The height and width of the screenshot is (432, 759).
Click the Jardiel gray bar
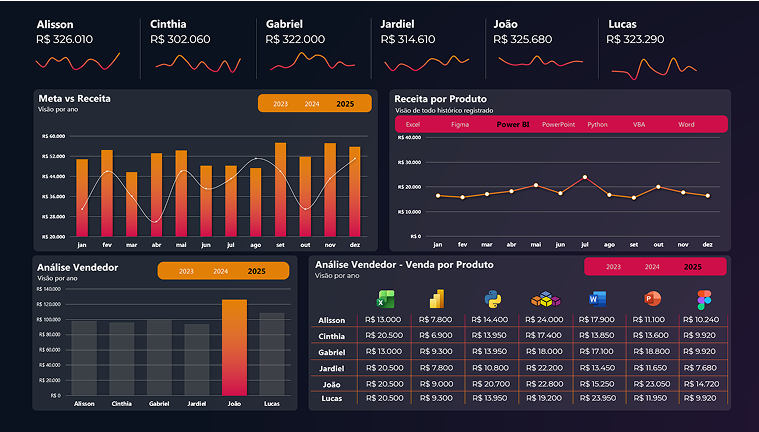tap(197, 360)
